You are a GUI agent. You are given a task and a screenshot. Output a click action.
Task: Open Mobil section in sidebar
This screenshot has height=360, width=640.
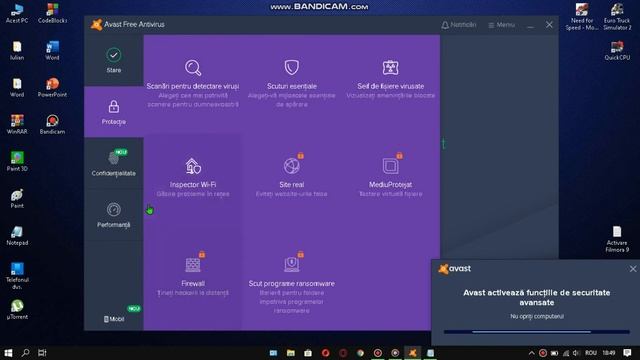(114, 319)
